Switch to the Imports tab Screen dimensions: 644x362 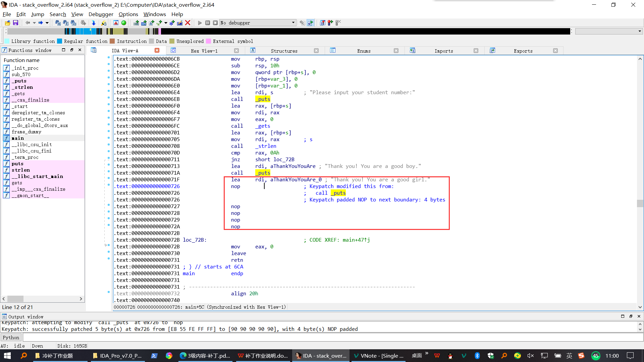(x=443, y=51)
